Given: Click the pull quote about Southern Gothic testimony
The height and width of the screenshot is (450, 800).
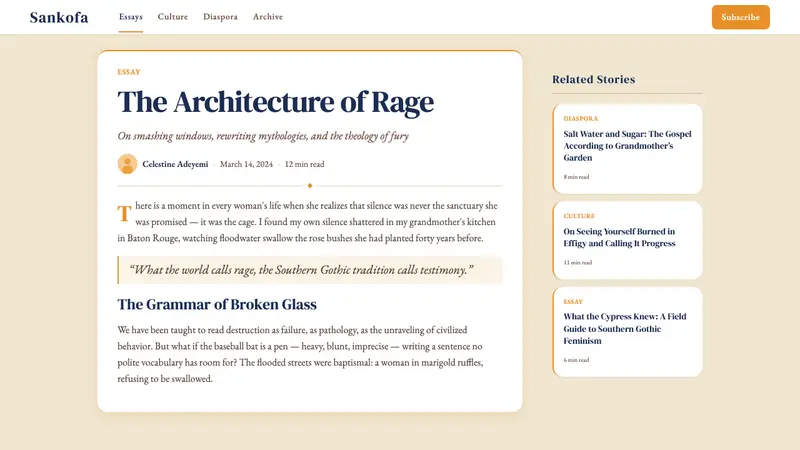Looking at the screenshot, I should coord(310,270).
